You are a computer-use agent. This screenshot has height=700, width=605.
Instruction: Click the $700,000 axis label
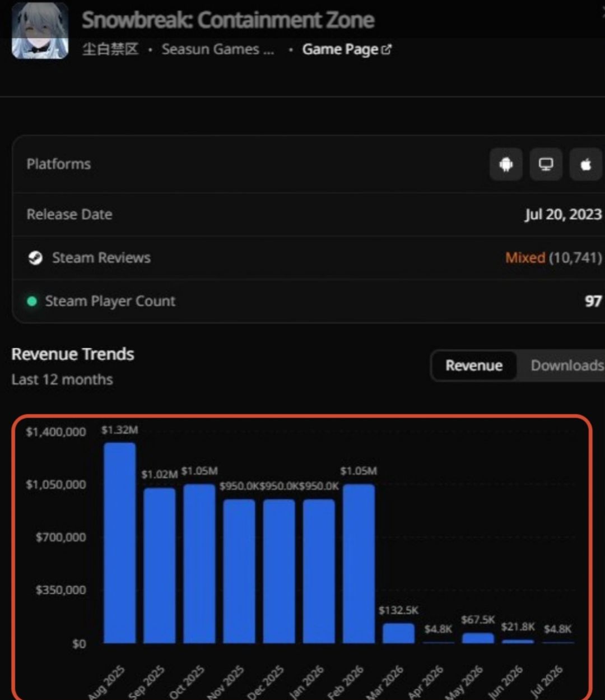pyautogui.click(x=61, y=537)
